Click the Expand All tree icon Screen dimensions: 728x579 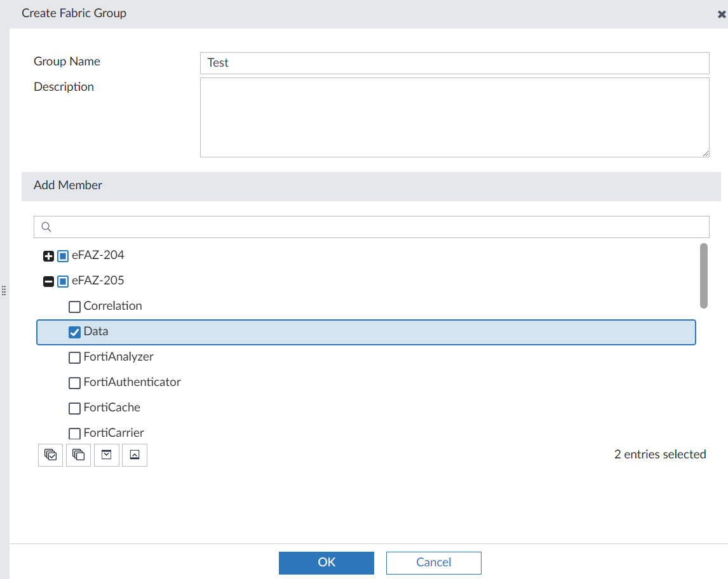pyautogui.click(x=106, y=455)
